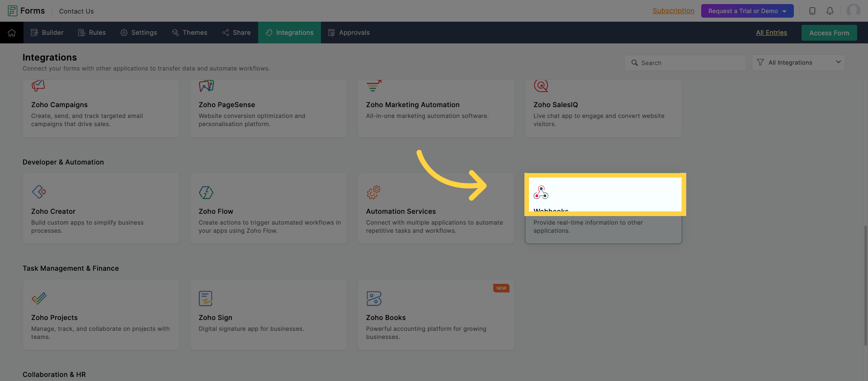Select the Zoho SalesIQ card title
This screenshot has height=381, width=868.
(556, 105)
